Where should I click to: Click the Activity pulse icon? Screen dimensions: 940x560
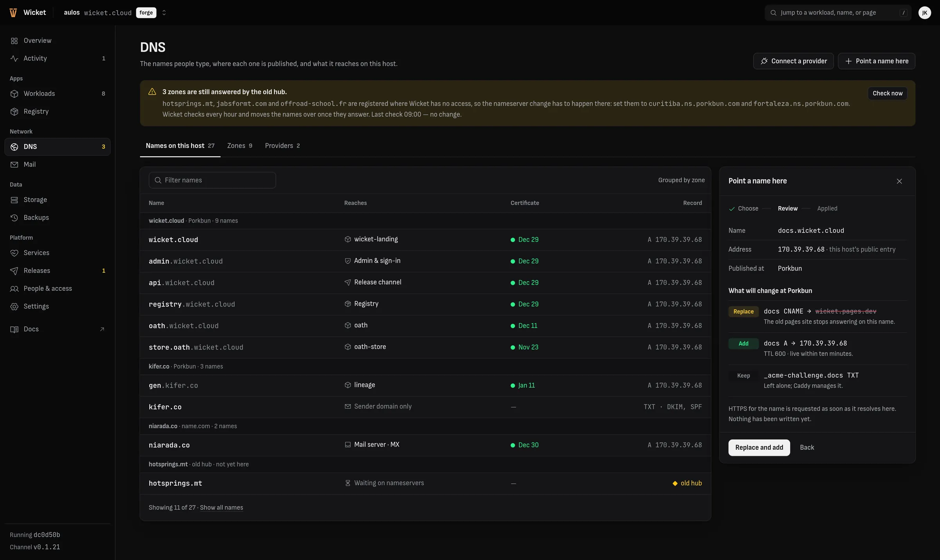14,58
